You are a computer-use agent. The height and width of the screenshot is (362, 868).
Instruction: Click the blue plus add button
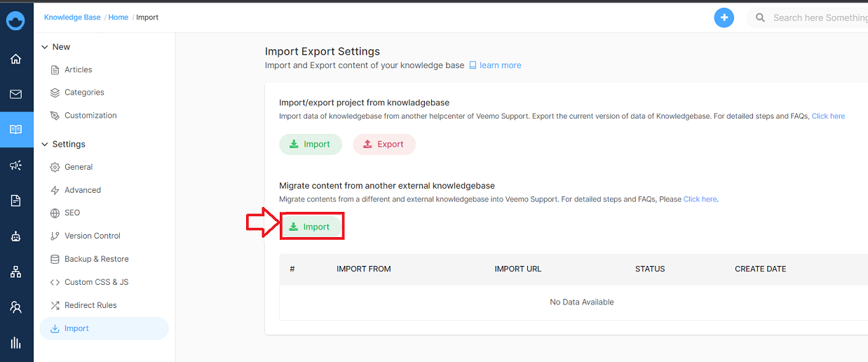[x=724, y=18]
